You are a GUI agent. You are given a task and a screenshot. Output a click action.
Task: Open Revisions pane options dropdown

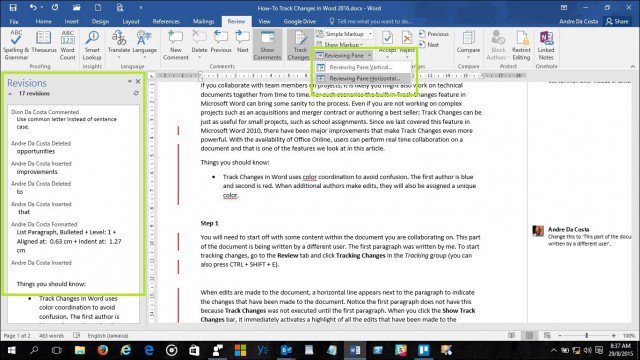point(129,81)
